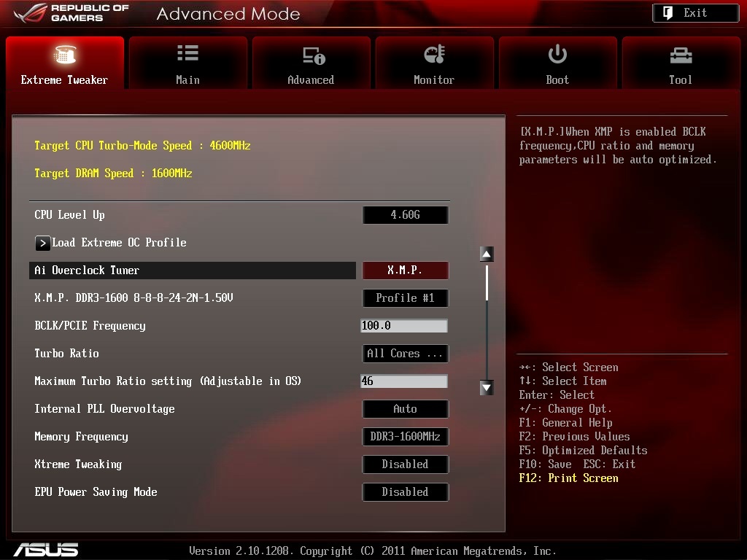Viewport: 747px width, 560px height.
Task: Click the Tool drive icon
Action: tap(681, 55)
